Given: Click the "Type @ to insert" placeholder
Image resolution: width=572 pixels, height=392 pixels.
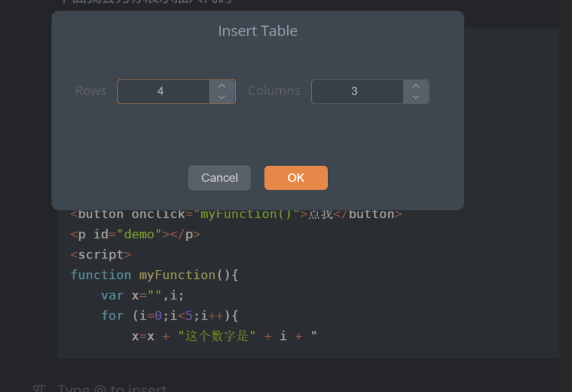Looking at the screenshot, I should [112, 388].
